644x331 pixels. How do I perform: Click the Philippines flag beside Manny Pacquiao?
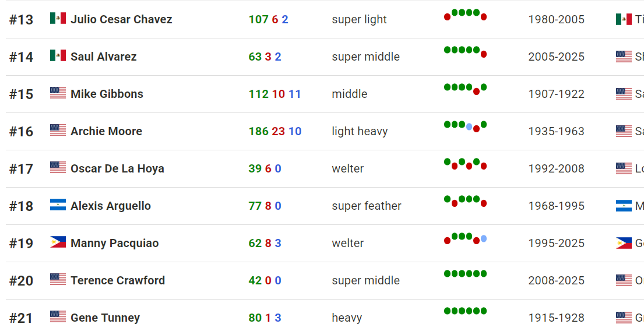(x=58, y=242)
